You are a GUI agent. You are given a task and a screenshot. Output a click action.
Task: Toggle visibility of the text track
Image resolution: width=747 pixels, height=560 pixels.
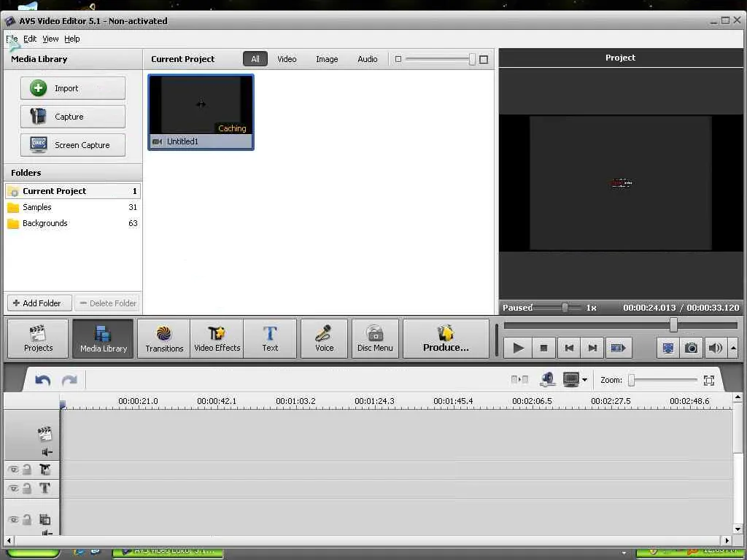14,488
